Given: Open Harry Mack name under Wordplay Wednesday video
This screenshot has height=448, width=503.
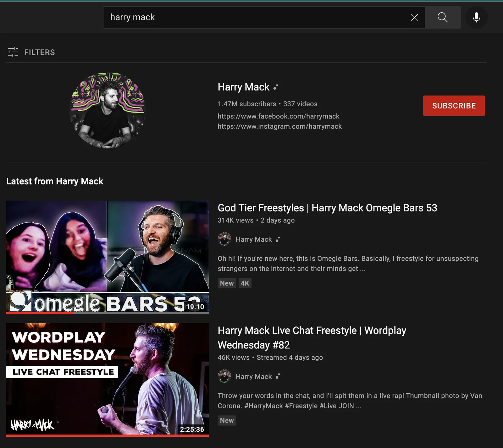Looking at the screenshot, I should click(254, 377).
